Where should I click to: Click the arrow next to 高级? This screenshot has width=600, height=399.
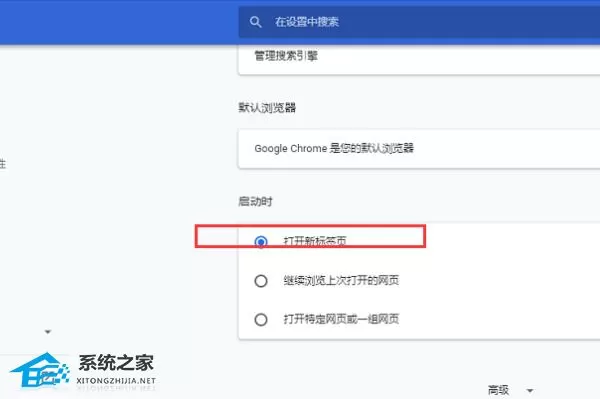point(530,391)
